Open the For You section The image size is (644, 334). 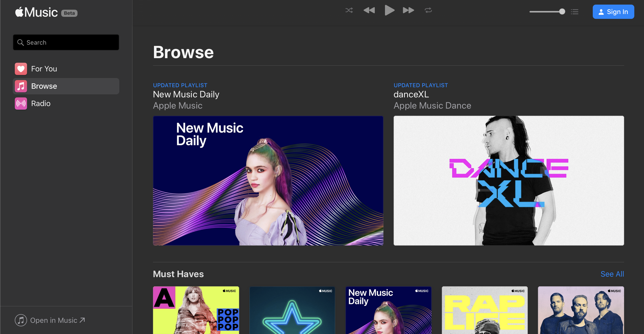coord(66,69)
